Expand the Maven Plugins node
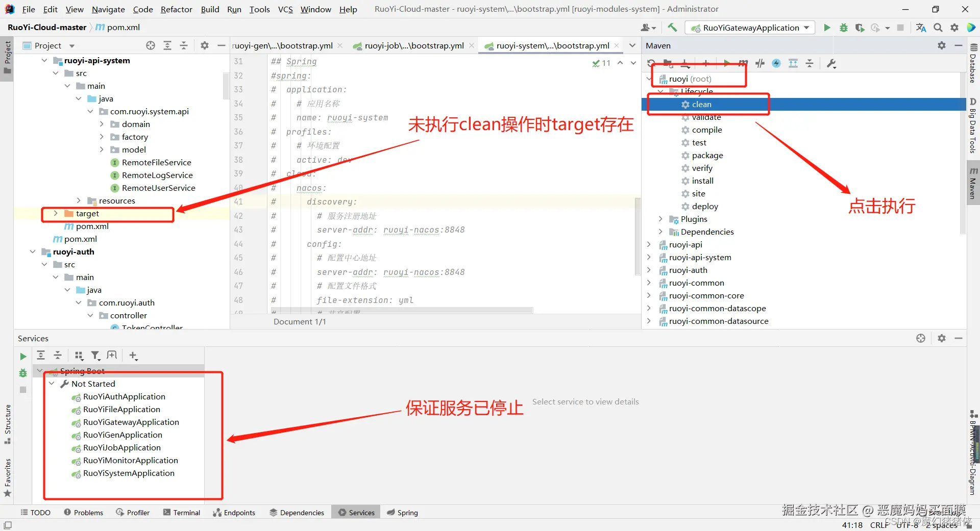980x531 pixels. tap(660, 219)
